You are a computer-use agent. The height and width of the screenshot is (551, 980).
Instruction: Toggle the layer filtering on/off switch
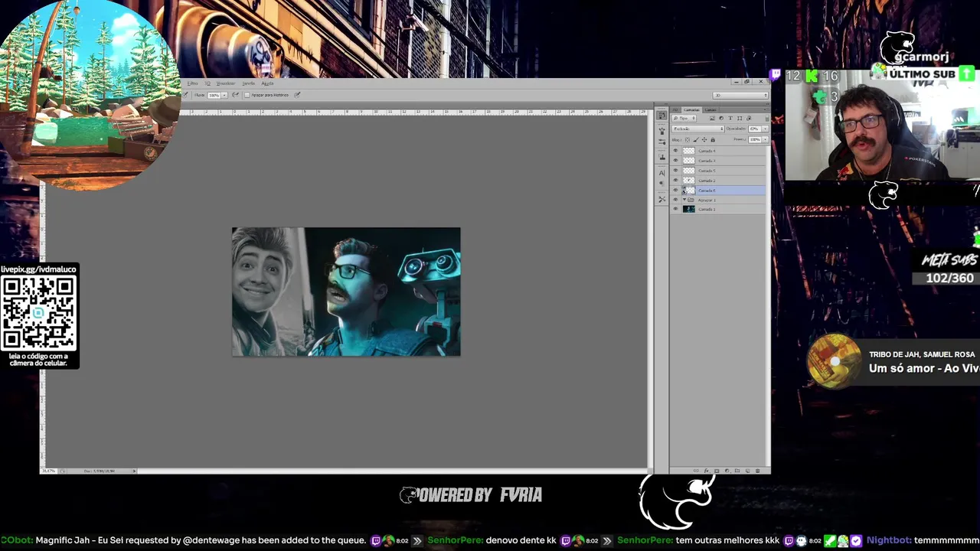tap(767, 119)
